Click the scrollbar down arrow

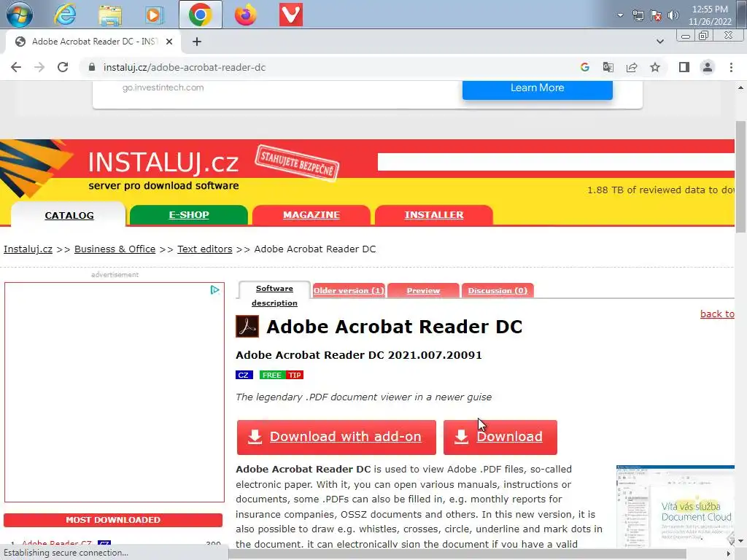coord(740,541)
